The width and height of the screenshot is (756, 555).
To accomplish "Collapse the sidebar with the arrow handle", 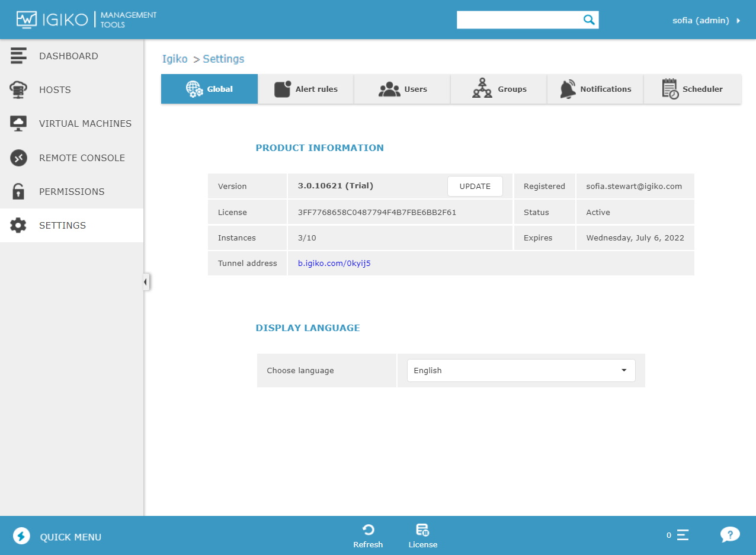I will 146,283.
